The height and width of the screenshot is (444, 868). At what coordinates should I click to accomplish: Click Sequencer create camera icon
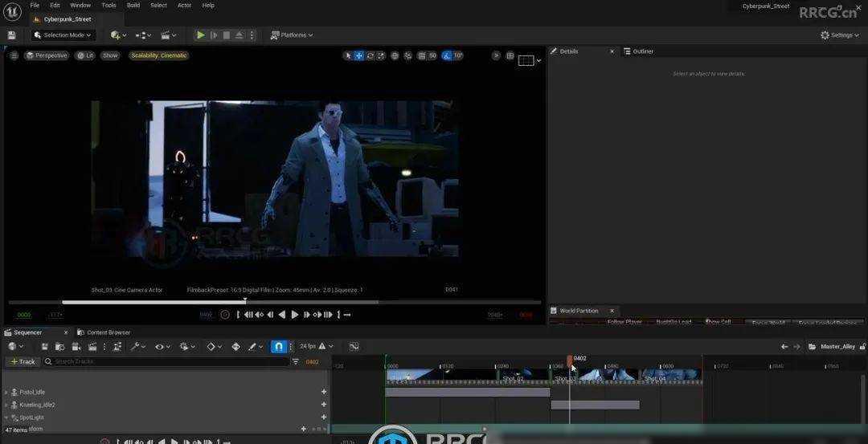coord(76,347)
